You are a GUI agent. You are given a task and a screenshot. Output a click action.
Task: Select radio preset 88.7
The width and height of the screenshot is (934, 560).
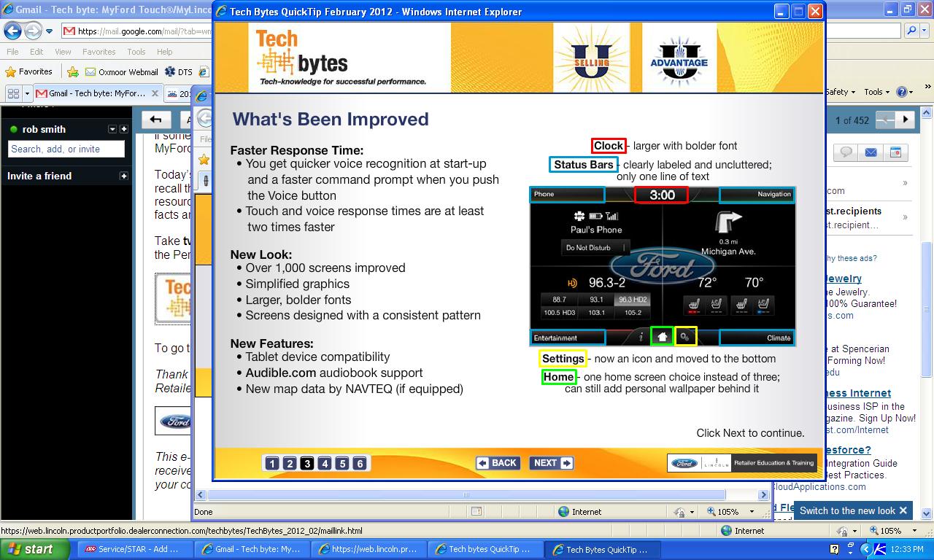pos(560,300)
